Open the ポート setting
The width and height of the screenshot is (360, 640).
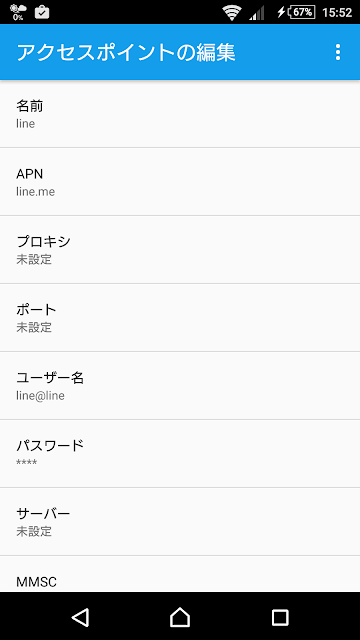tap(180, 317)
